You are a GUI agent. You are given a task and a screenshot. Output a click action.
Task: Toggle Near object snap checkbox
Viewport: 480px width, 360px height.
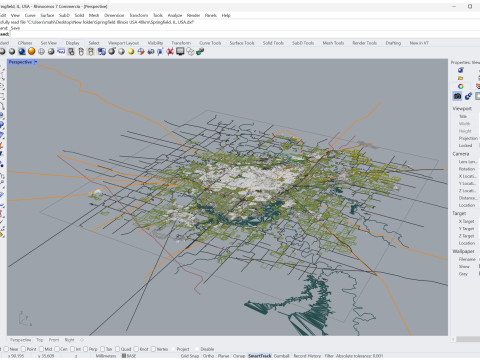tap(5, 349)
